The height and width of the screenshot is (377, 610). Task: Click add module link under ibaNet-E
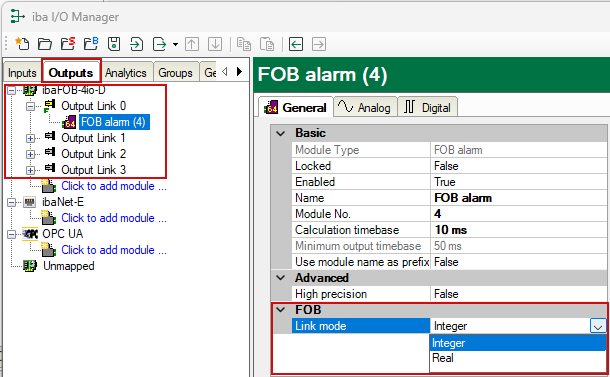114,218
